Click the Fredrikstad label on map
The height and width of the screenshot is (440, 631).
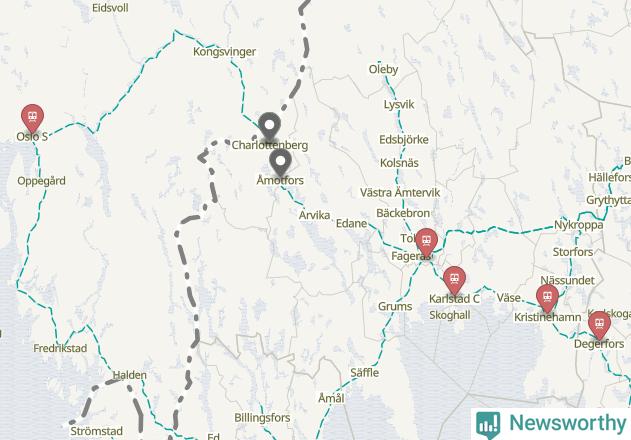pyautogui.click(x=60, y=348)
